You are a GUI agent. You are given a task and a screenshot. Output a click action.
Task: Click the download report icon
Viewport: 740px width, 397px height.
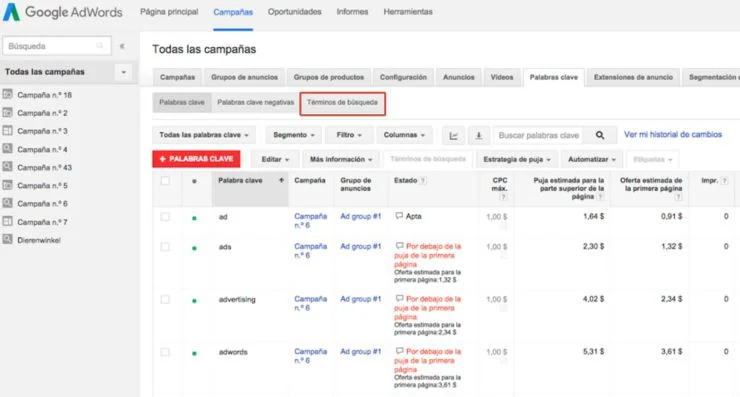[x=479, y=135]
